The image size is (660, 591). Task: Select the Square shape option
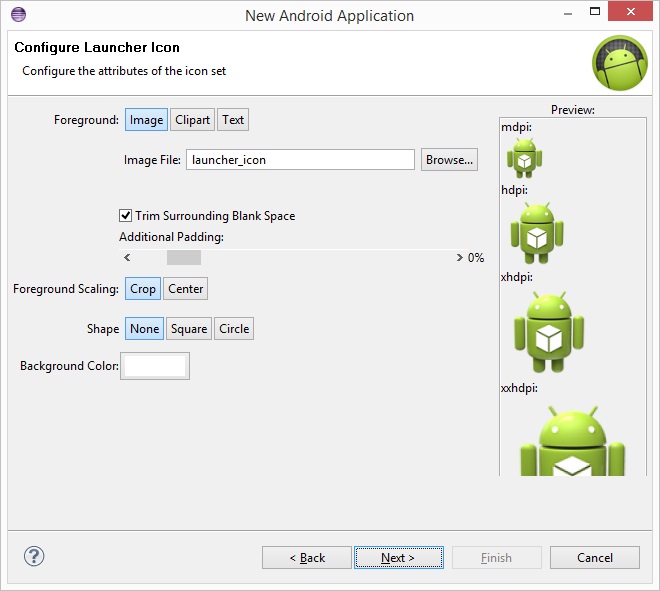[189, 329]
